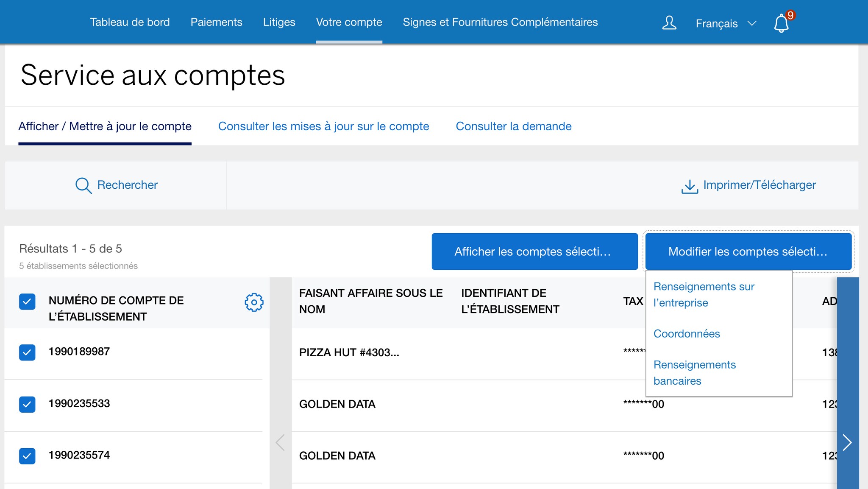Click the red notification count badge

(790, 15)
